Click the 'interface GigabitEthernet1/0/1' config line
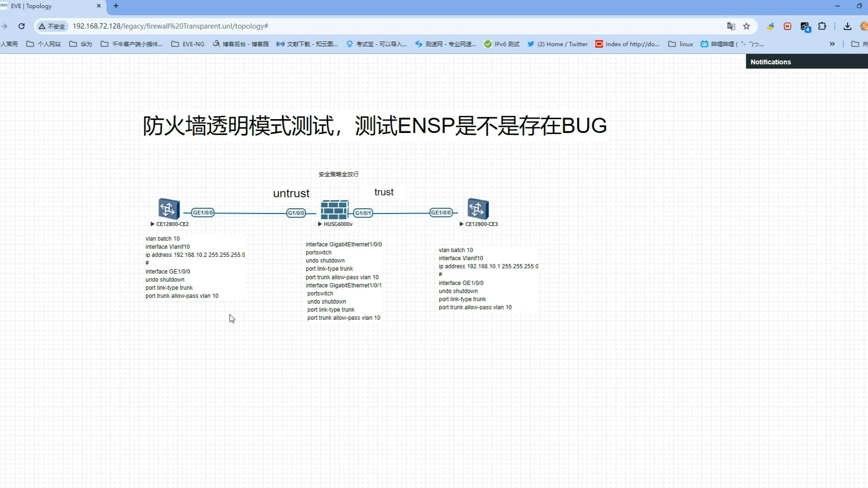This screenshot has height=488, width=868. (344, 285)
